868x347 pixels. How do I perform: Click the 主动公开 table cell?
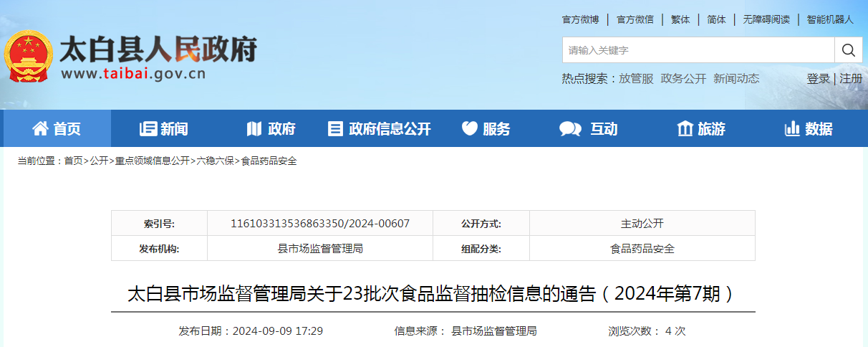(x=642, y=224)
